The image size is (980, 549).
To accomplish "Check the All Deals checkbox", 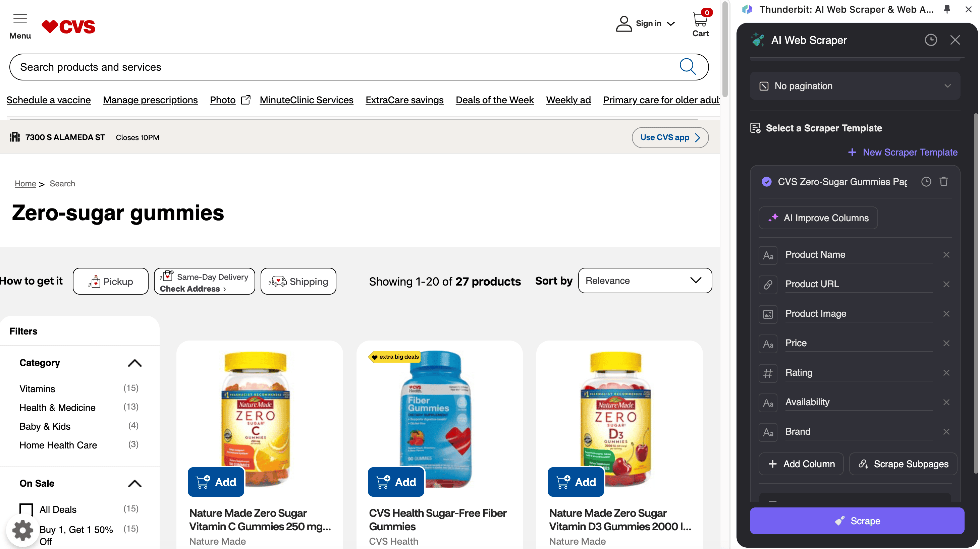I will point(26,509).
